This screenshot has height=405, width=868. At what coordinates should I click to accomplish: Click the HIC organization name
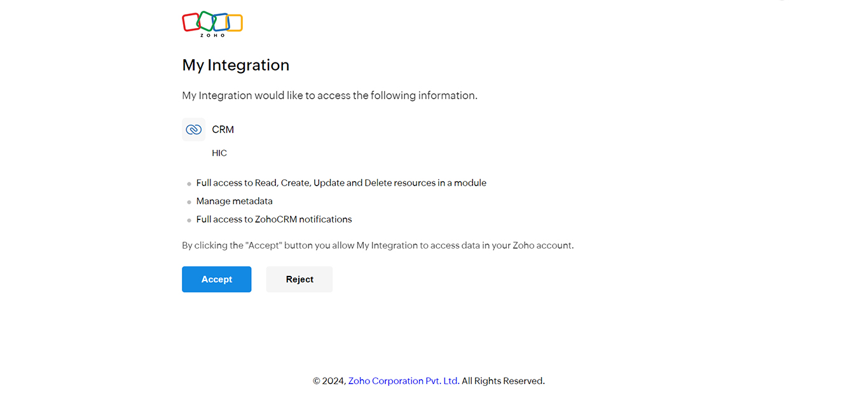pos(219,153)
